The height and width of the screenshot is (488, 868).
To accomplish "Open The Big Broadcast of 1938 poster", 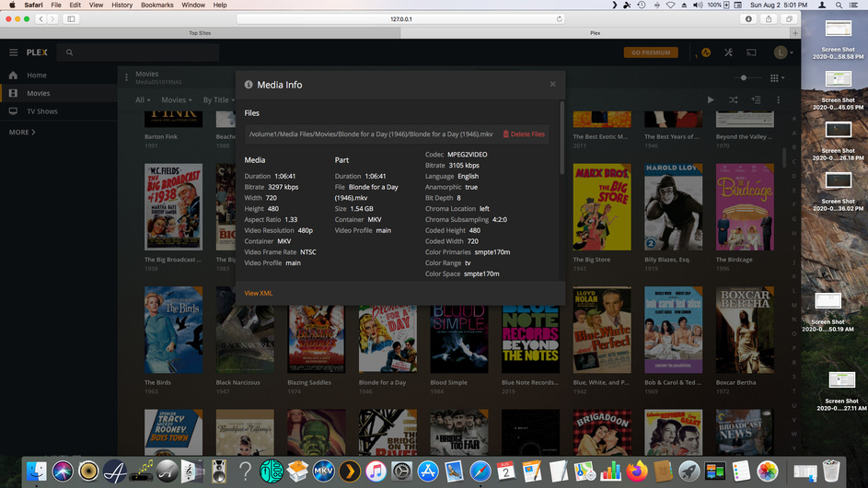I will 173,206.
